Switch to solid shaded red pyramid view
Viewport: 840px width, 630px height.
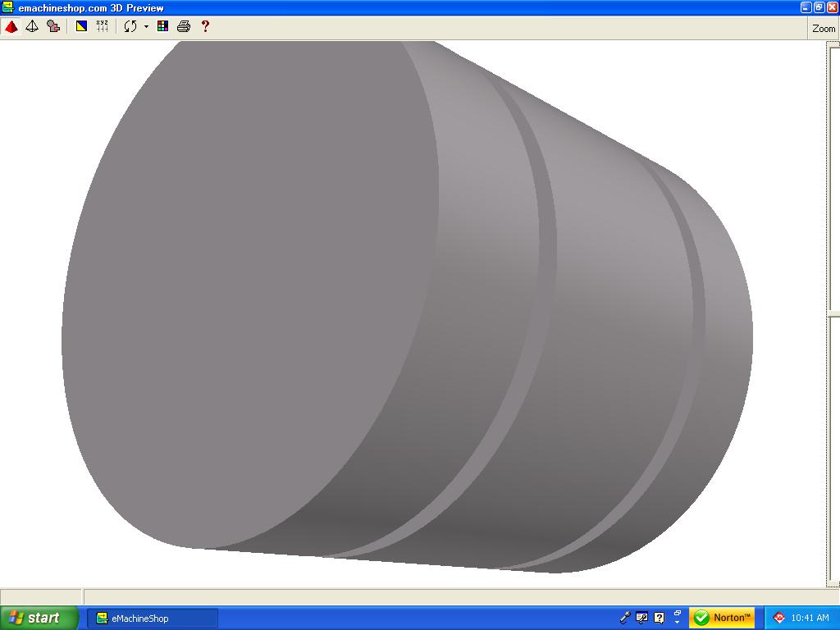point(11,26)
